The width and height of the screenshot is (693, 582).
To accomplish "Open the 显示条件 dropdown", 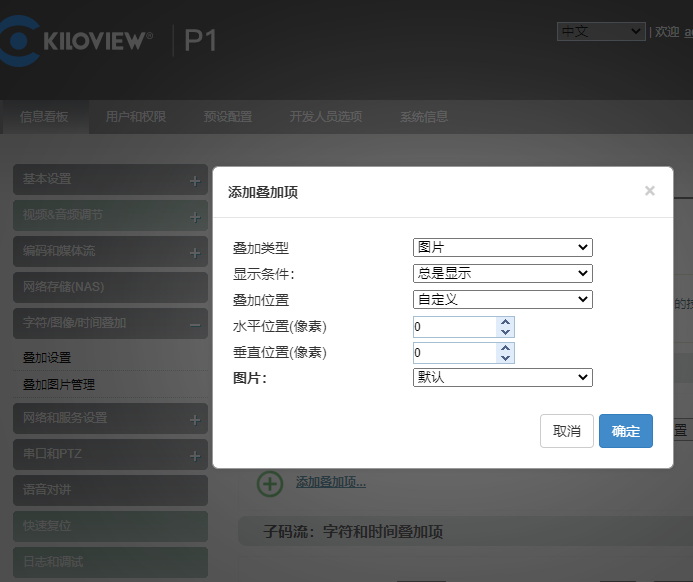I will pos(502,273).
